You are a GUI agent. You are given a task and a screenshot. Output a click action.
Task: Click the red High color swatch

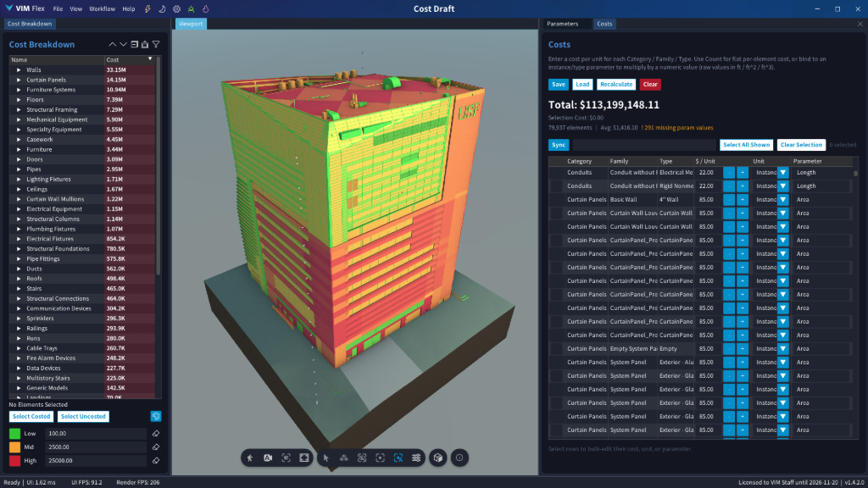[x=15, y=460]
